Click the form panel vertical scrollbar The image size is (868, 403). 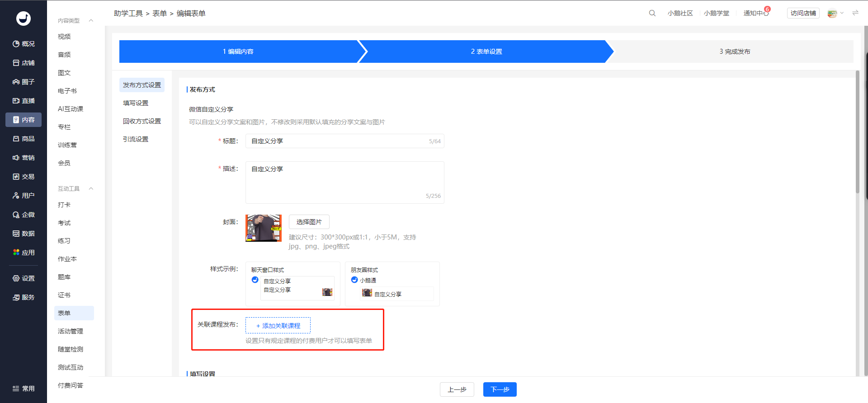[x=857, y=132]
